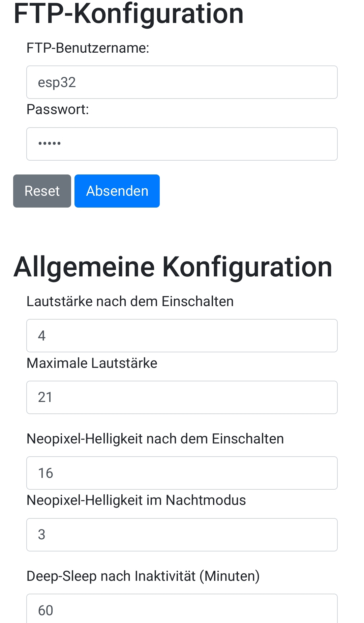Click Neopixel-Helligkeit nach dem Einschalten label
The width and height of the screenshot is (364, 623).
[155, 439]
